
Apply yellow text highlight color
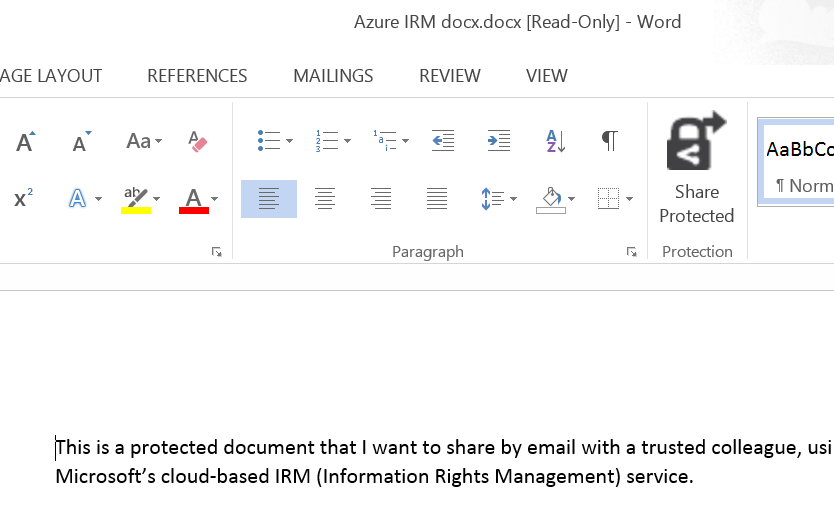pyautogui.click(x=136, y=200)
